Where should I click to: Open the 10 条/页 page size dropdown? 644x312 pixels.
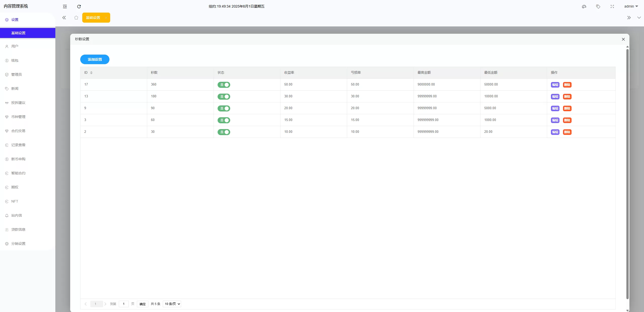(x=172, y=304)
